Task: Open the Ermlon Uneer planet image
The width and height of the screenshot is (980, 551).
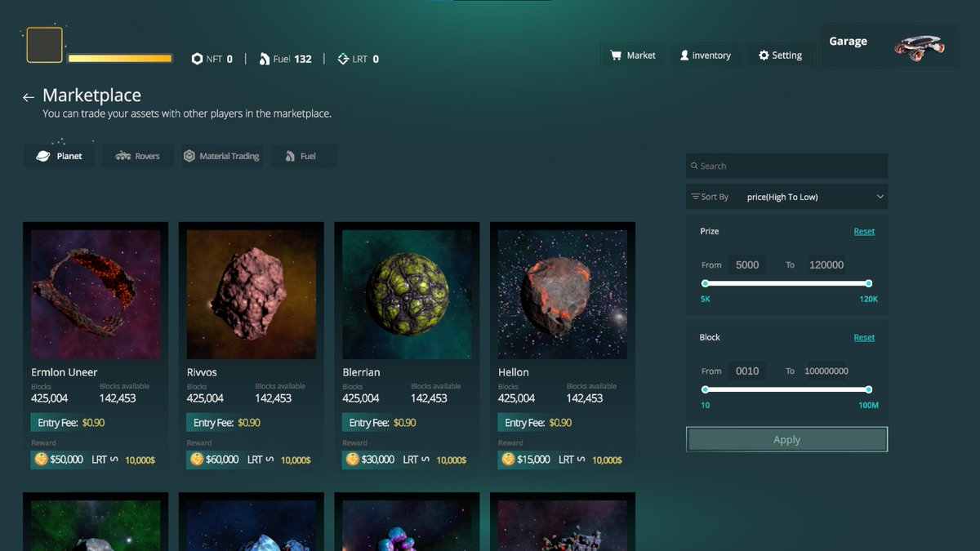Action: point(96,295)
